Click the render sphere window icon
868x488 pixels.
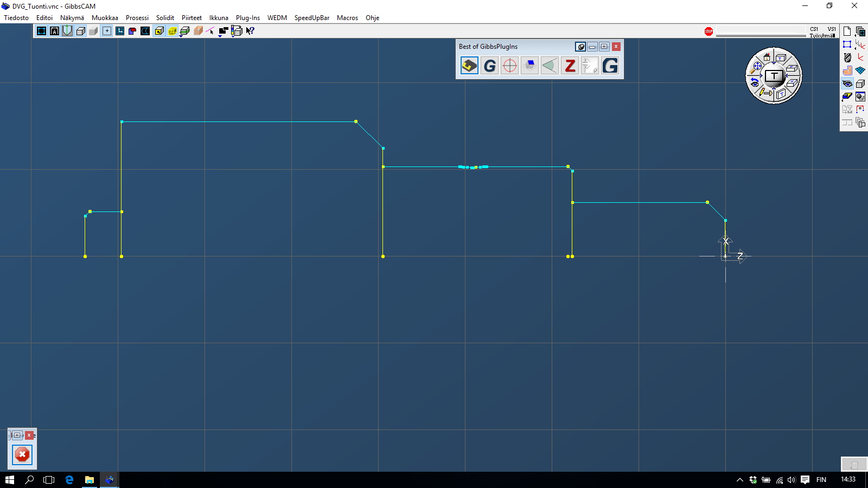tap(860, 97)
